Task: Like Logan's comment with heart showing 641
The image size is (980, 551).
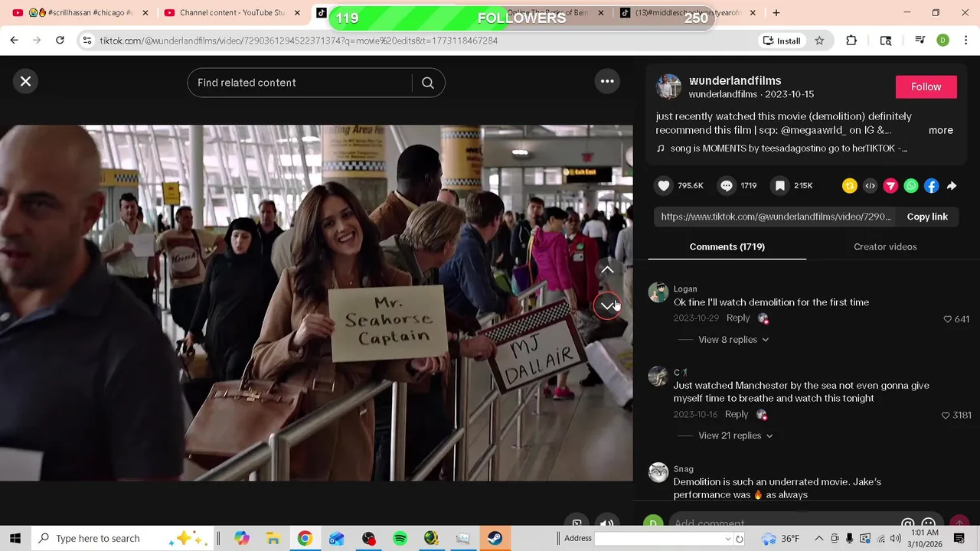Action: (948, 319)
